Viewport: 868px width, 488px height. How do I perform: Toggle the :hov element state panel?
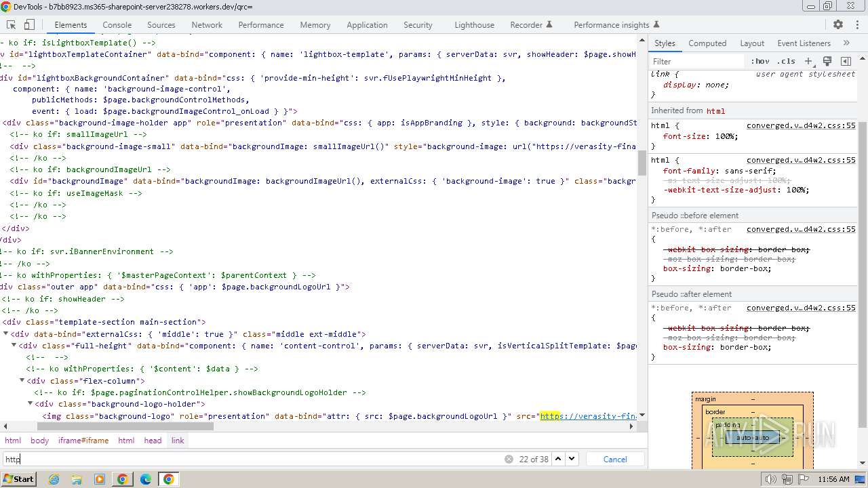click(760, 61)
